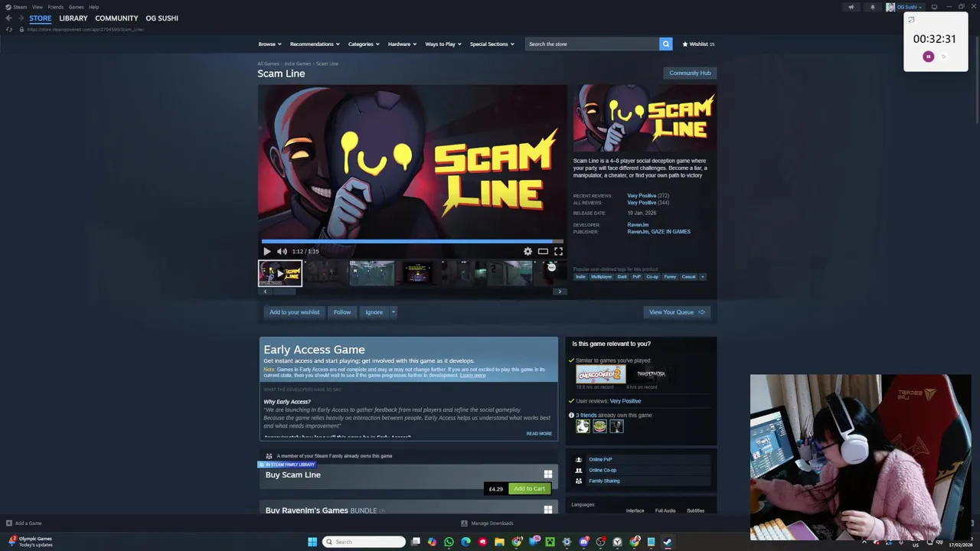This screenshot has width=980, height=551.
Task: Open Steam notifications bell
Action: 873,7
